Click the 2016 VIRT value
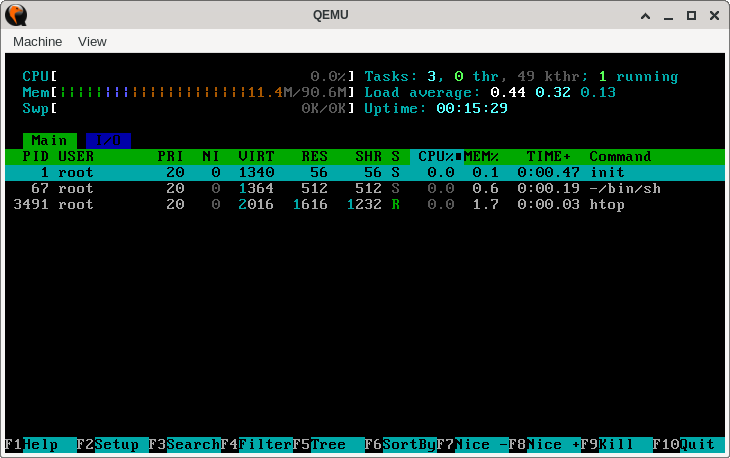Viewport: 730px width, 458px height. (x=256, y=205)
